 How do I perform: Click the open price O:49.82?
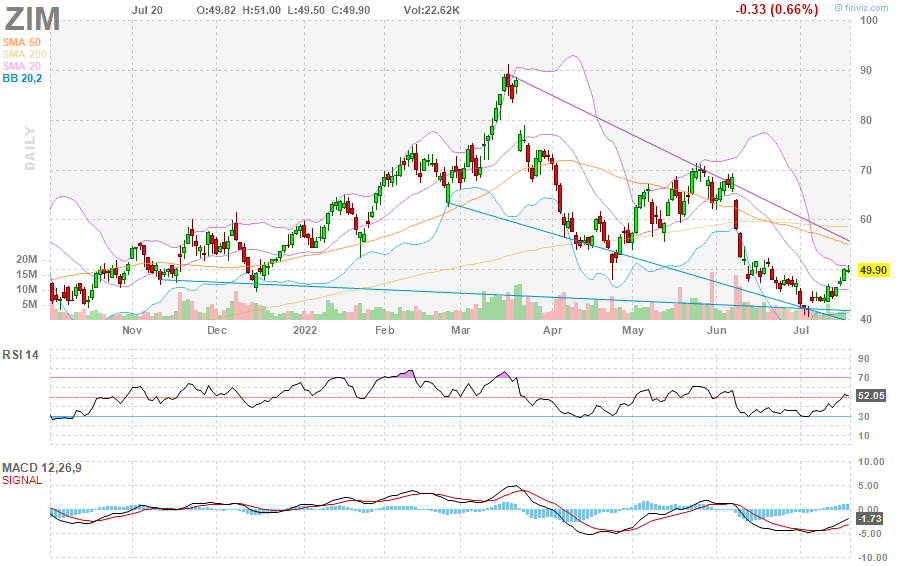click(x=218, y=10)
